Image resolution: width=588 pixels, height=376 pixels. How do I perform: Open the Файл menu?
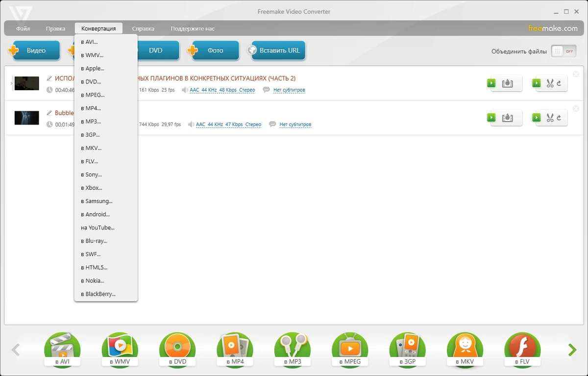click(x=23, y=28)
